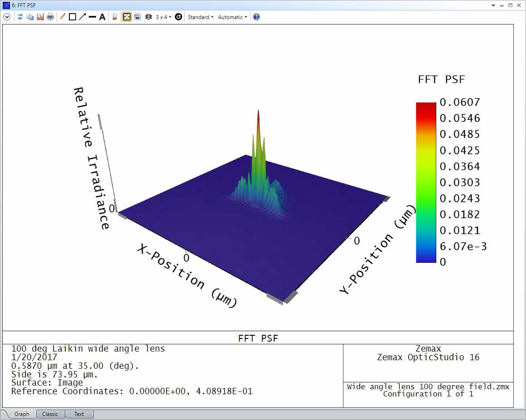Click the peak of the PSF surface

click(x=258, y=111)
